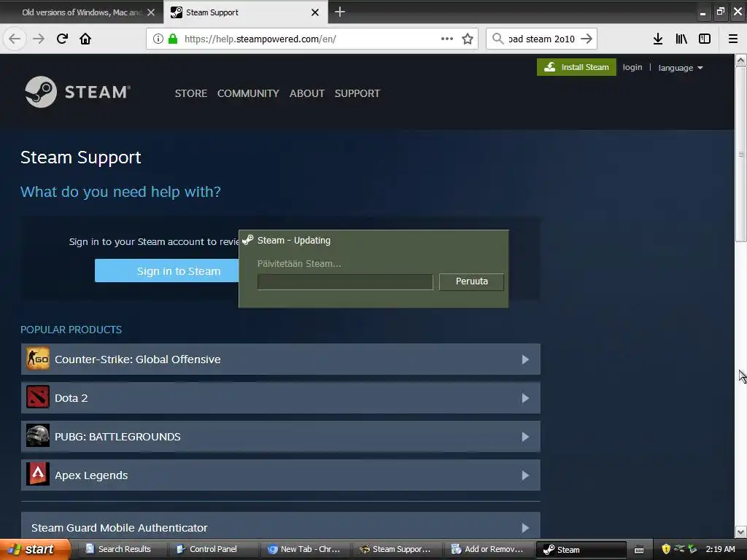
Task: Open the downloads arrow panel
Action: point(658,39)
